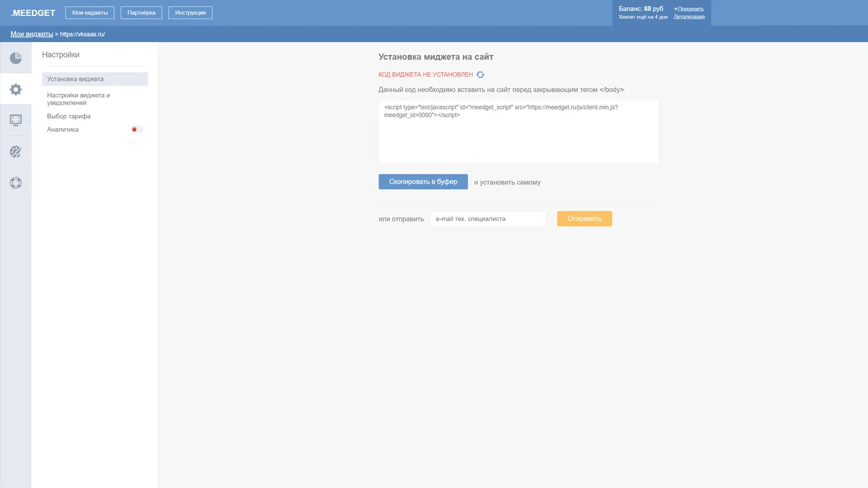Toggle the Аналитика switch
The height and width of the screenshot is (488, 868).
[x=137, y=130]
